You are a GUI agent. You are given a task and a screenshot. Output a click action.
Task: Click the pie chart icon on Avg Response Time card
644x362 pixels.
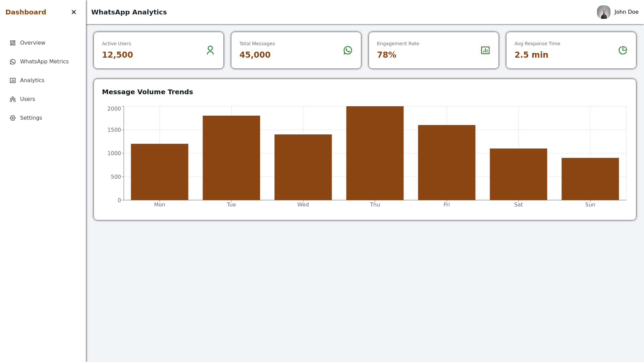click(x=623, y=50)
